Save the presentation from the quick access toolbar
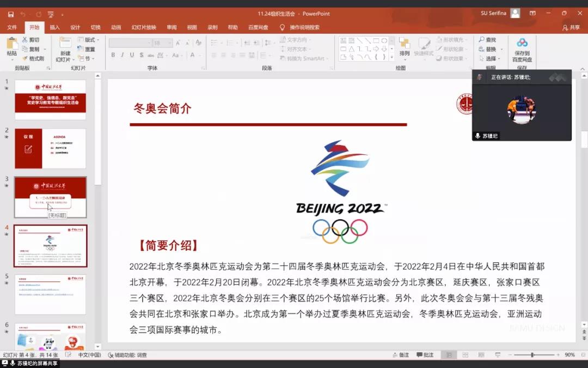The image size is (588, 368). 11,14
